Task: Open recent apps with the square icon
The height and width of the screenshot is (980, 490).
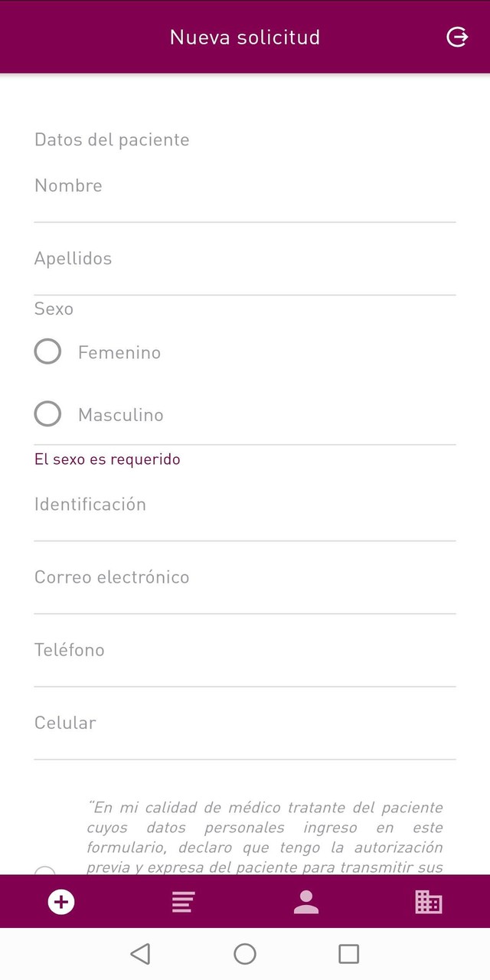Action: [x=348, y=953]
